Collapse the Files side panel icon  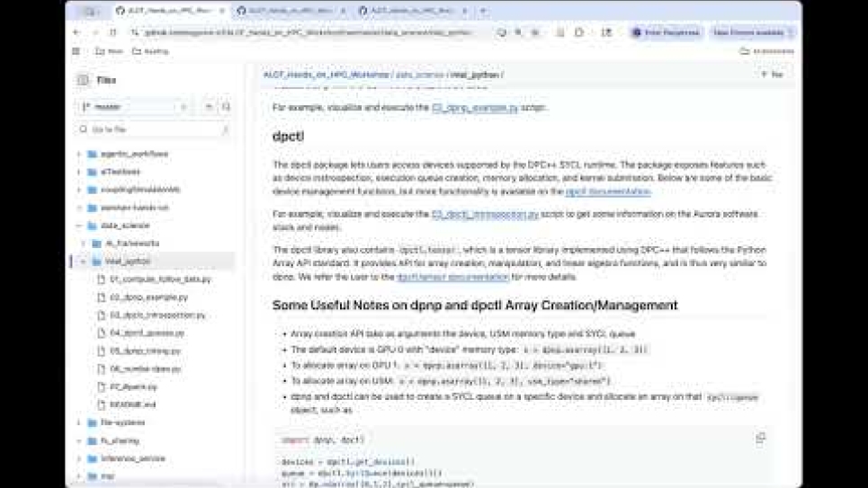(x=84, y=80)
